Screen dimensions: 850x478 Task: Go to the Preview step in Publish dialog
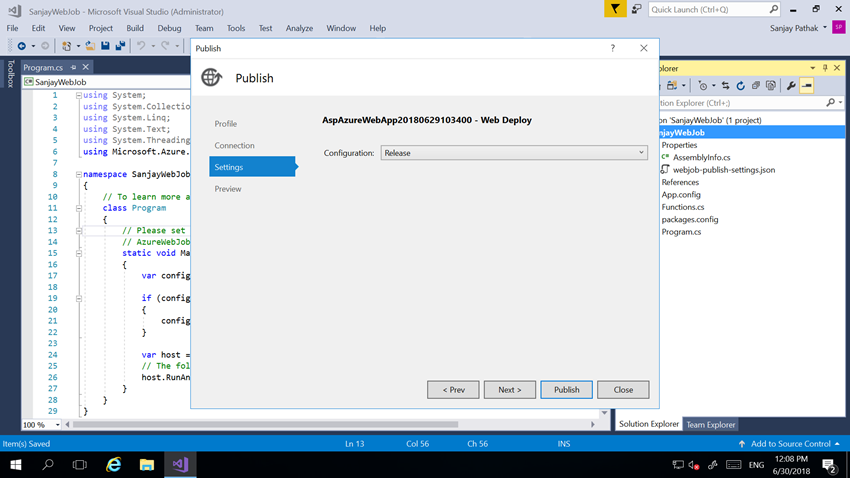[x=228, y=189]
